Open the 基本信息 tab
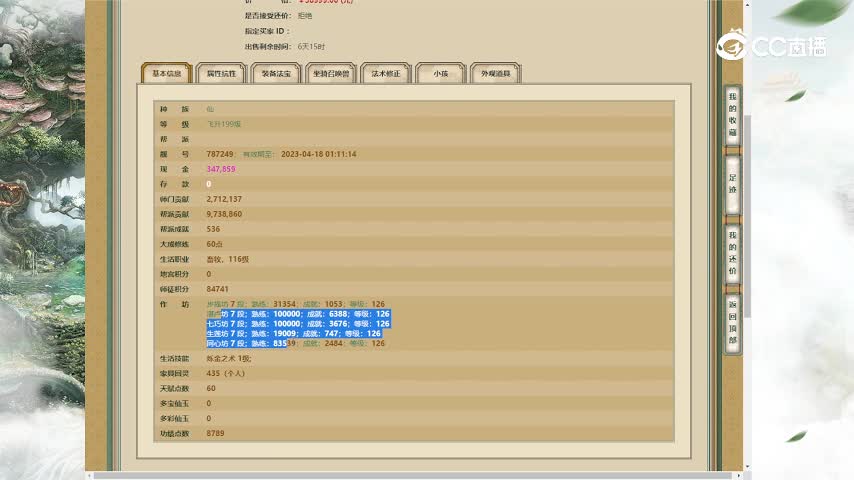Image resolution: width=854 pixels, height=480 pixels. [166, 74]
